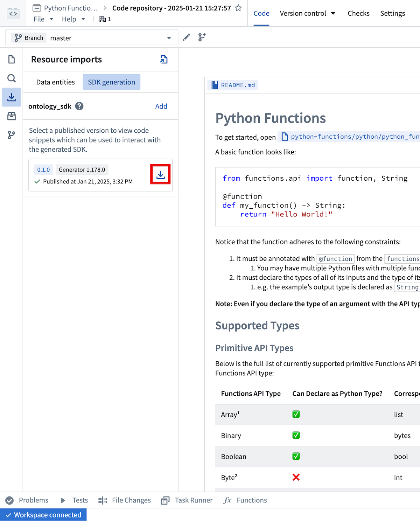Click the Binary row in types table
Screen dimensions: 420x521
coord(317,436)
